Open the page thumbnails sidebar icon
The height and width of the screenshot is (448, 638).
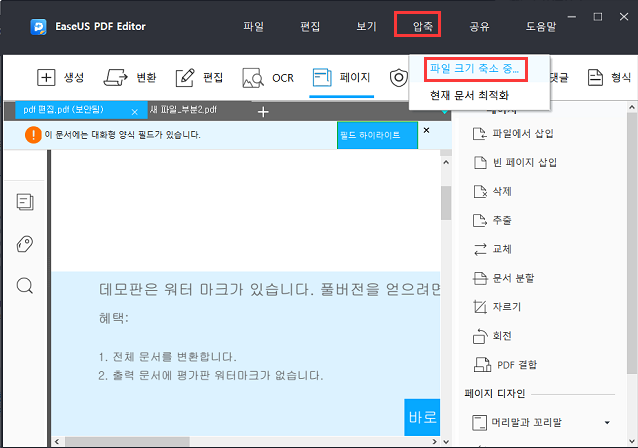tap(25, 202)
